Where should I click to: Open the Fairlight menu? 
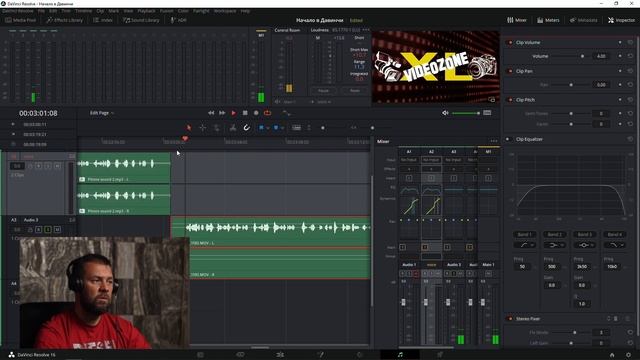201,11
